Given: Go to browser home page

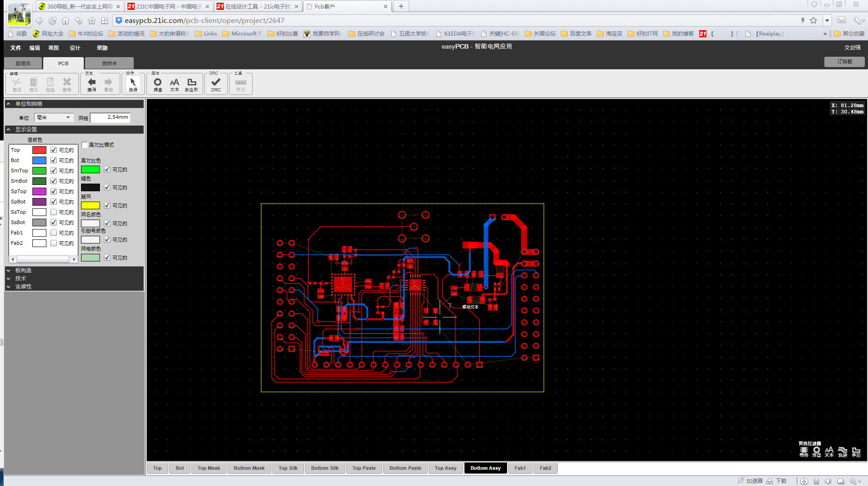Looking at the screenshot, I should coord(66,21).
